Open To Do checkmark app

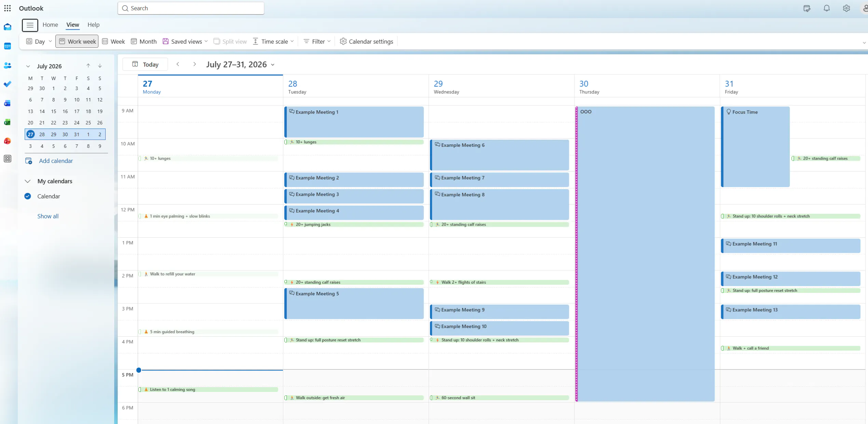pos(8,84)
